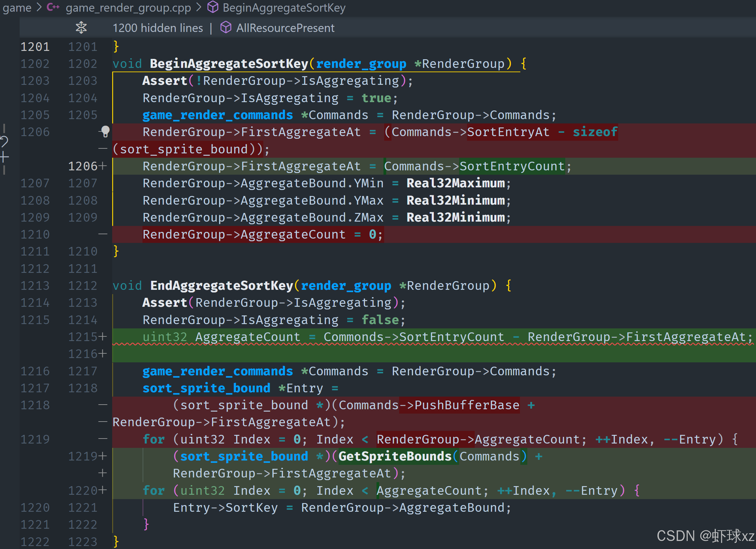This screenshot has width=756, height=549.
Task: Expand the 1200 hidden lines region
Action: pos(157,28)
